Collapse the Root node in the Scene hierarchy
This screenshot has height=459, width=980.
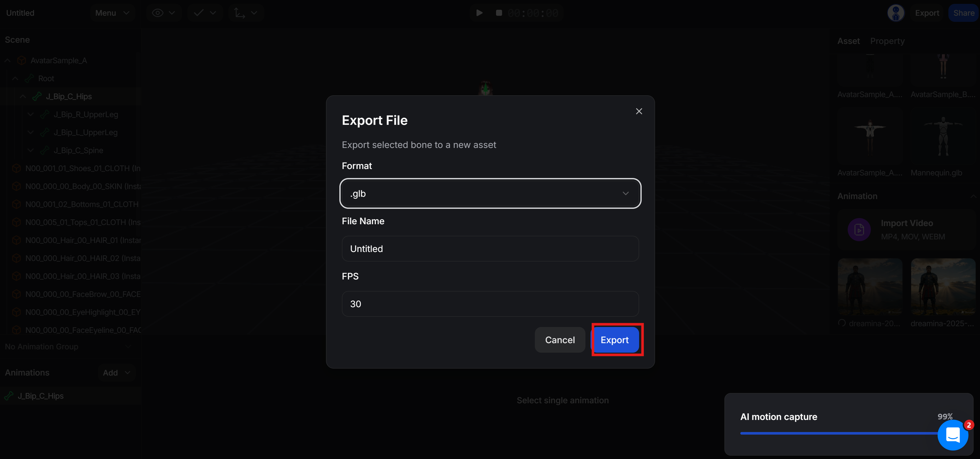click(x=15, y=78)
